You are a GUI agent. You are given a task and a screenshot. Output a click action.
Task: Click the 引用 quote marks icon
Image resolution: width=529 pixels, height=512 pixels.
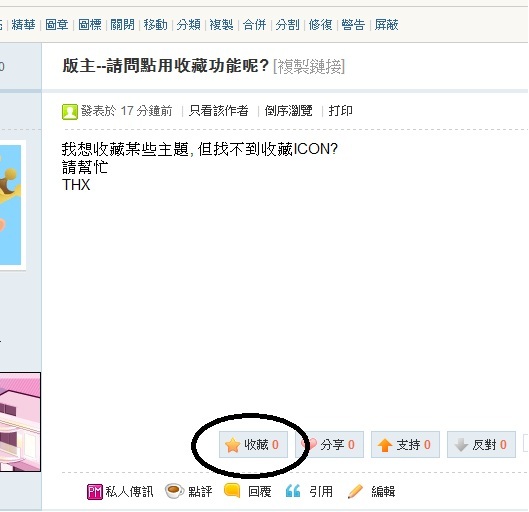(293, 491)
